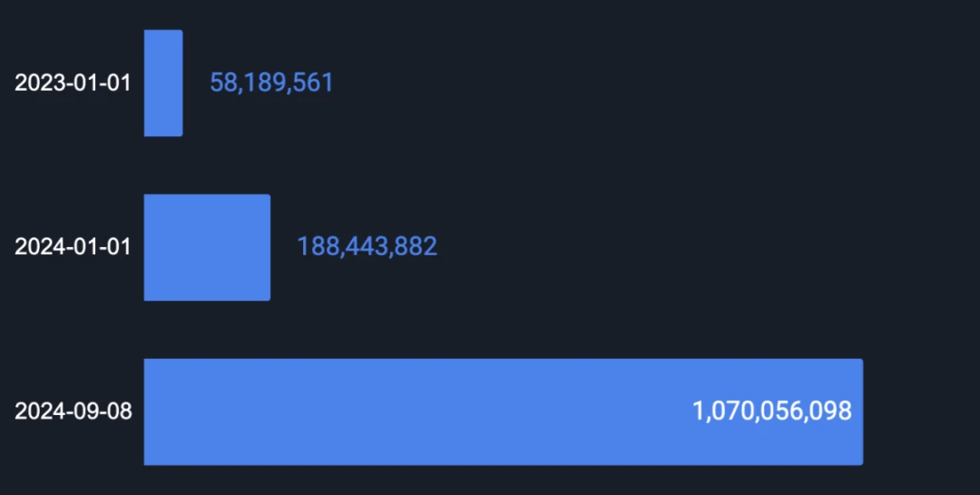
Task: Click the 2024-09-08 axis label
Action: point(73,411)
